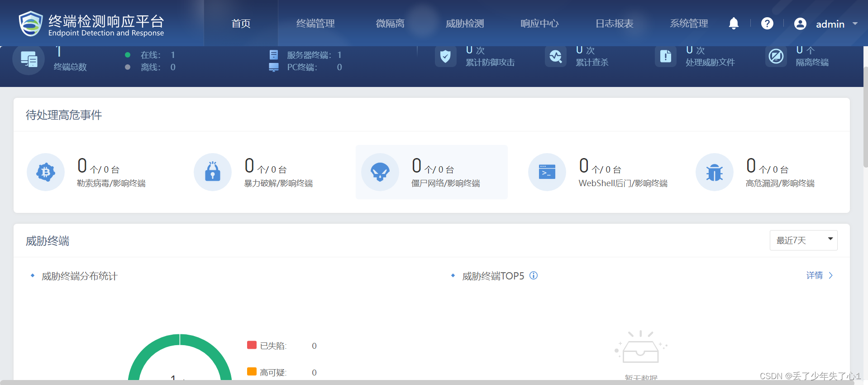The width and height of the screenshot is (868, 385).
Task: Open 勒索病毒/影响终端 label
Action: click(111, 183)
